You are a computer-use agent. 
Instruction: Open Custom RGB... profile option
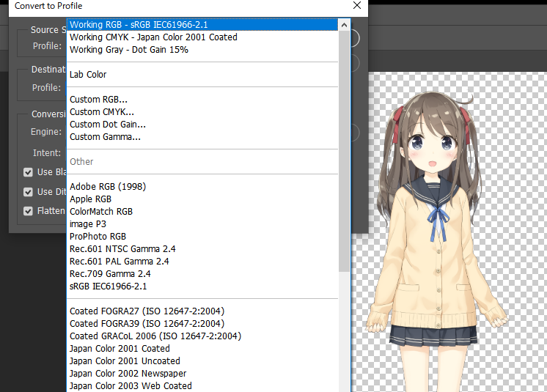click(98, 100)
